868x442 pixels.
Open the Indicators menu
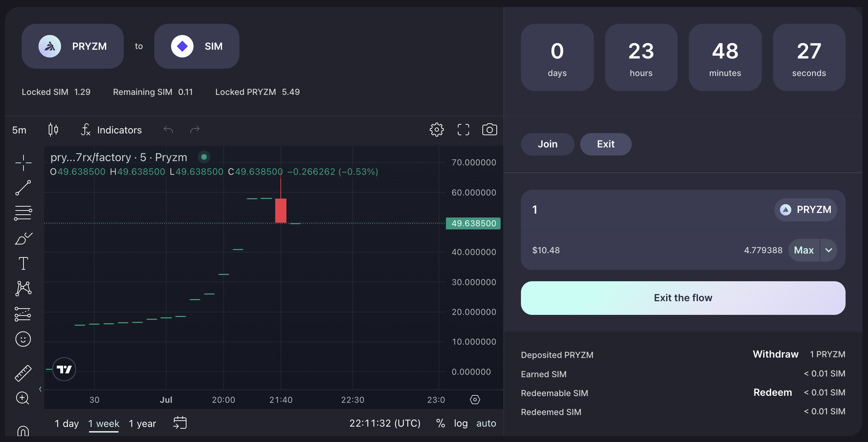click(x=111, y=130)
